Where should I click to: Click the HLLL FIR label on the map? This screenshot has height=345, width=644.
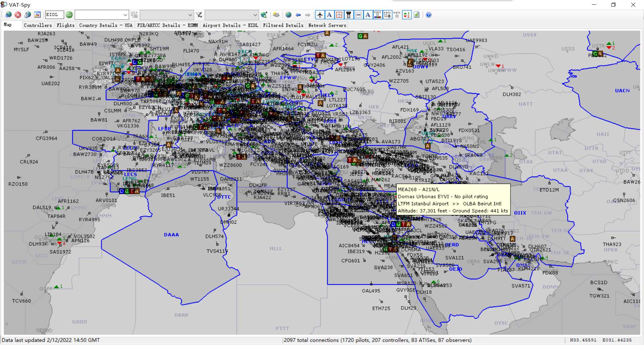(x=276, y=249)
